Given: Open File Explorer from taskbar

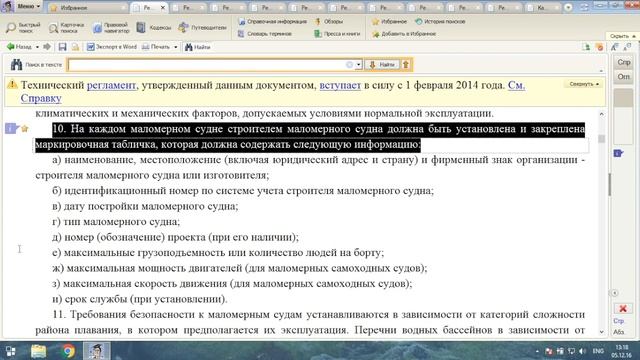Looking at the screenshot, I should [38, 351].
